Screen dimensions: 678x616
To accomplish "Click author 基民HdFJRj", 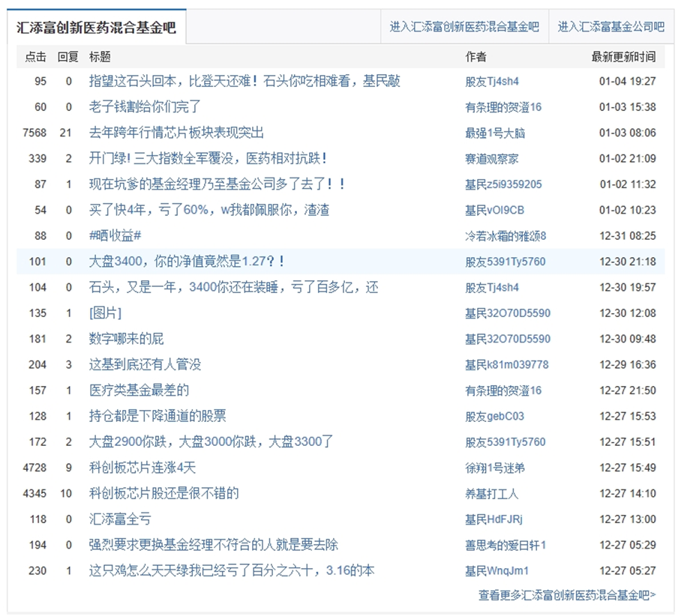I will (x=493, y=519).
